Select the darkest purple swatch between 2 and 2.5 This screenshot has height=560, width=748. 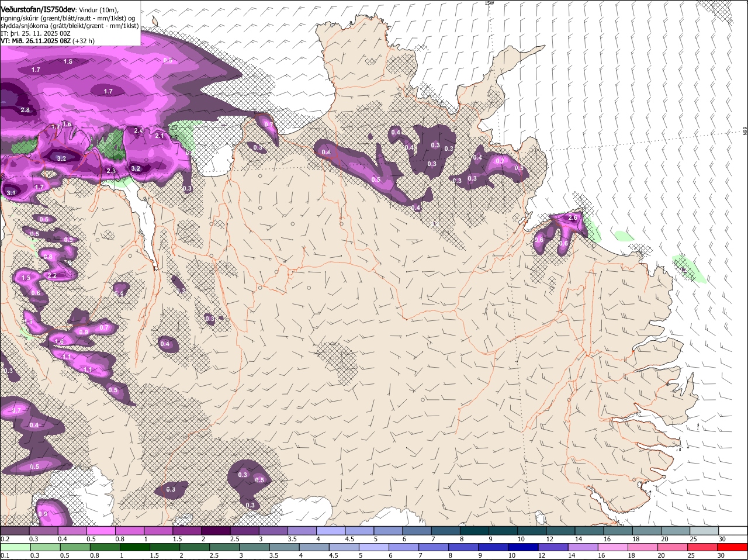pos(216,530)
